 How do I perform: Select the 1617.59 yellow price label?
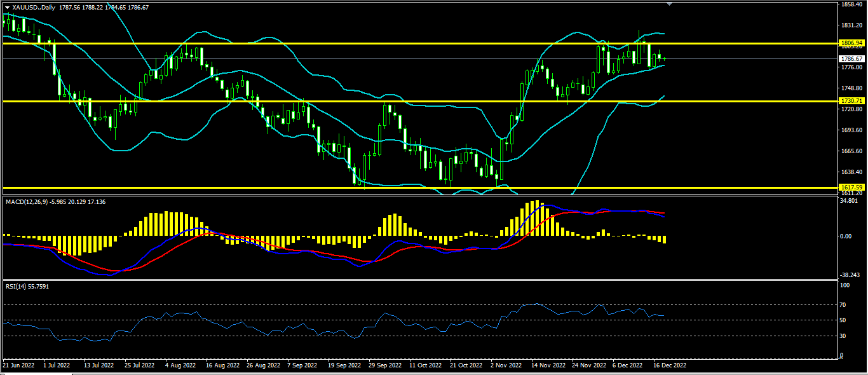point(851,187)
